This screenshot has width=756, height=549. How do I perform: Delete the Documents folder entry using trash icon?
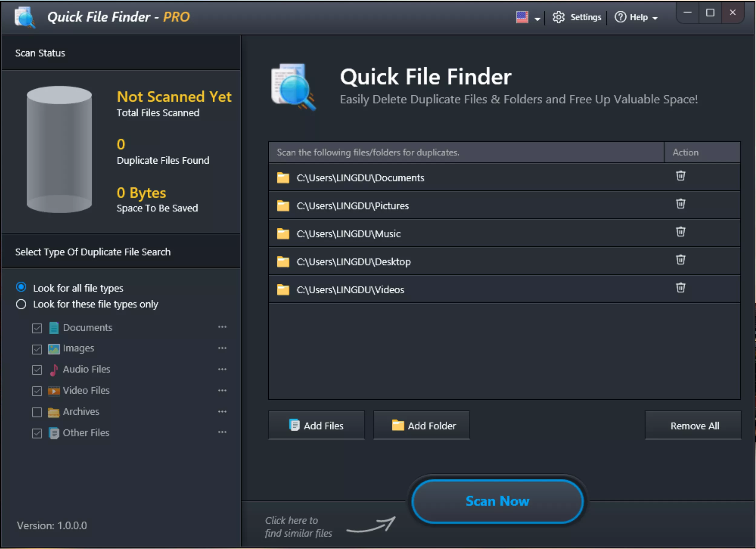click(x=680, y=176)
